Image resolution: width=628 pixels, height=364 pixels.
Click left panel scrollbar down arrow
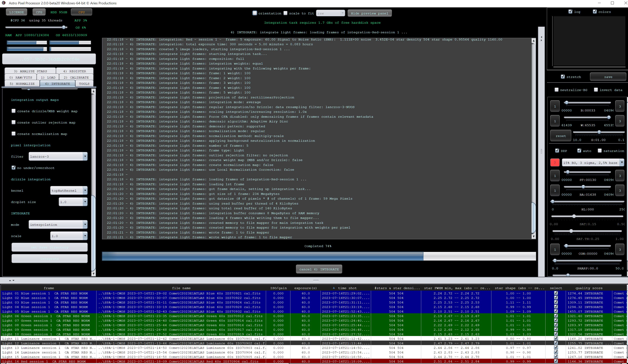[x=93, y=274]
